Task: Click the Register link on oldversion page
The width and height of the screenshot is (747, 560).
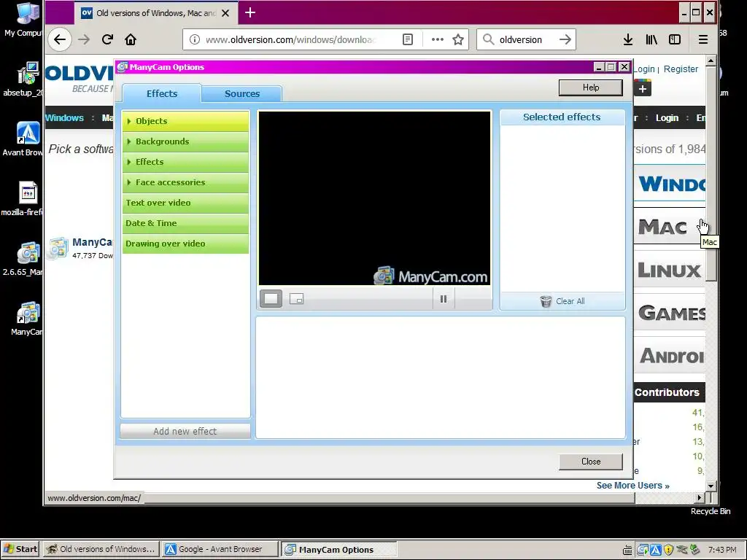Action: coord(681,69)
